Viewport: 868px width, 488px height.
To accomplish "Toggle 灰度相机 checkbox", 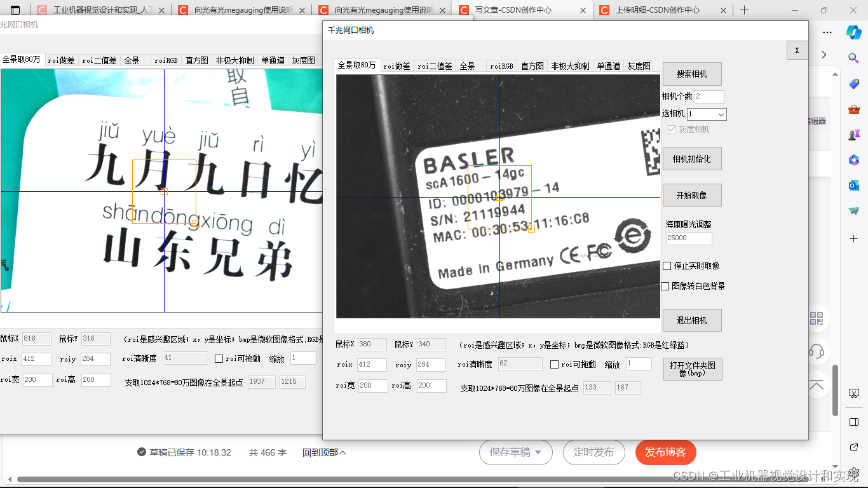I will coord(672,129).
